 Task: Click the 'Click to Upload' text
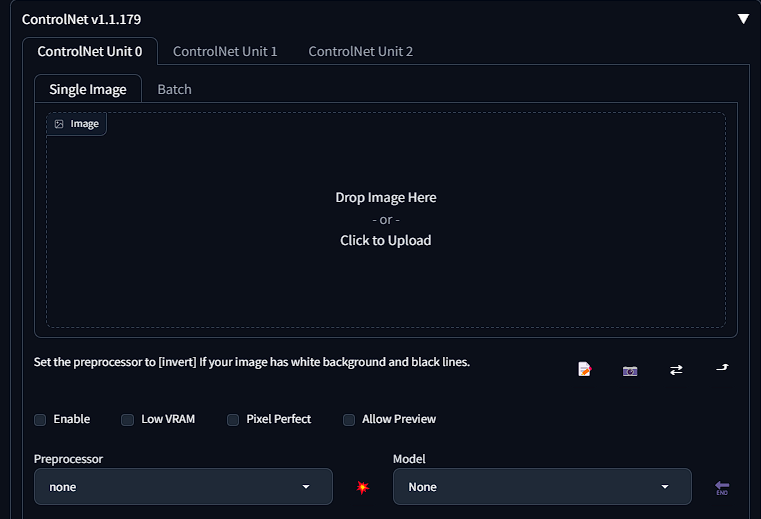(385, 240)
